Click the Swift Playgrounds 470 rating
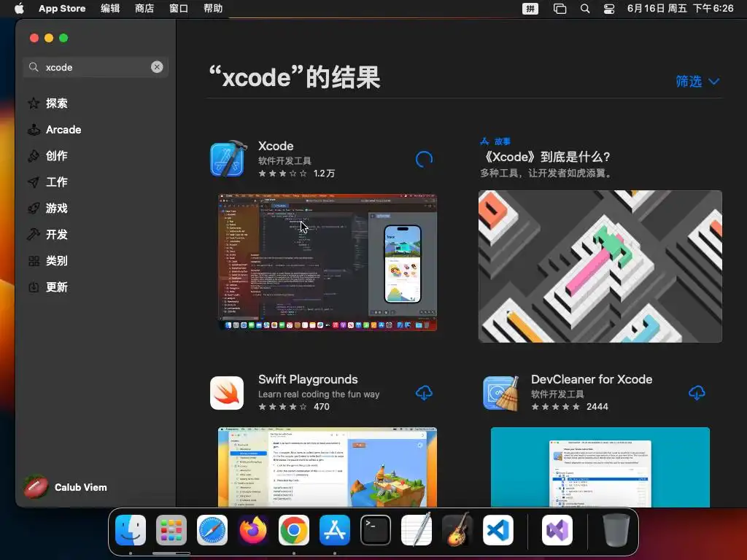The width and height of the screenshot is (747, 560). 322,407
